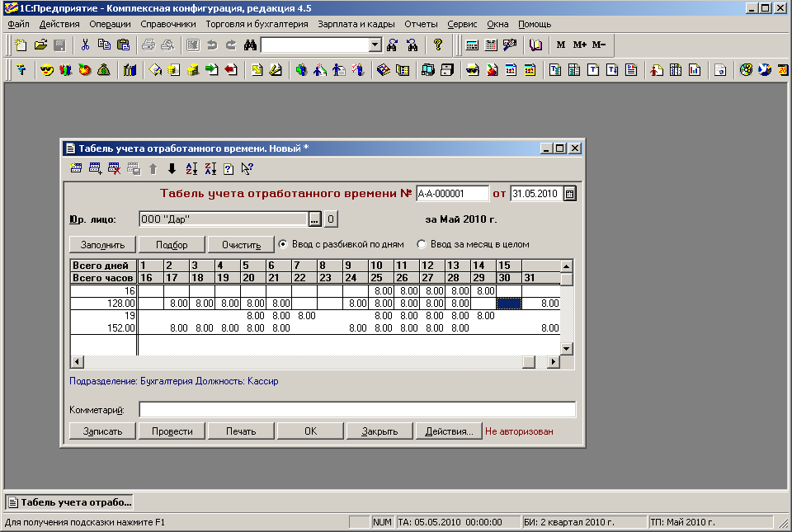Click the colorful CD with question mark icon

746,69
